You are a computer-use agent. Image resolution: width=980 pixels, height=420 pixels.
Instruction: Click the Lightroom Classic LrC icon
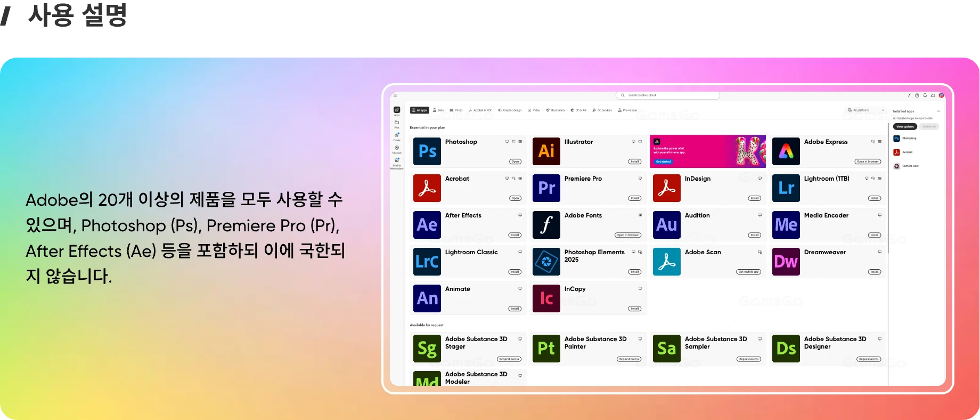pyautogui.click(x=427, y=262)
